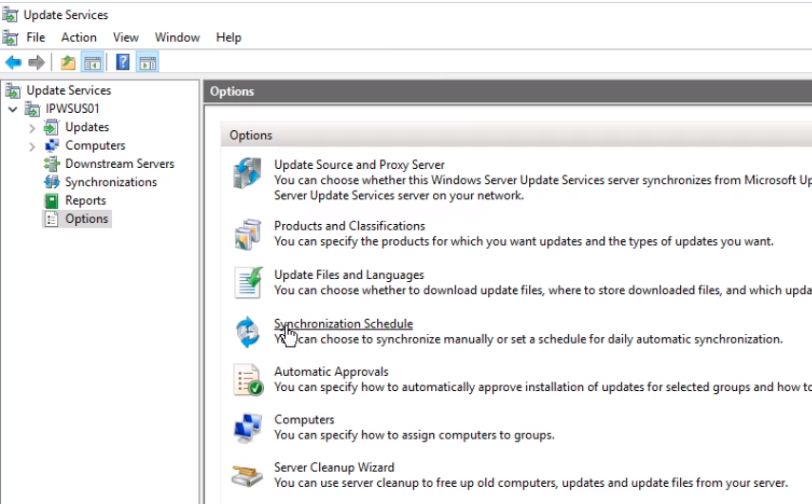Select Synchronizations in the console tree
The height and width of the screenshot is (504, 812).
tap(110, 182)
